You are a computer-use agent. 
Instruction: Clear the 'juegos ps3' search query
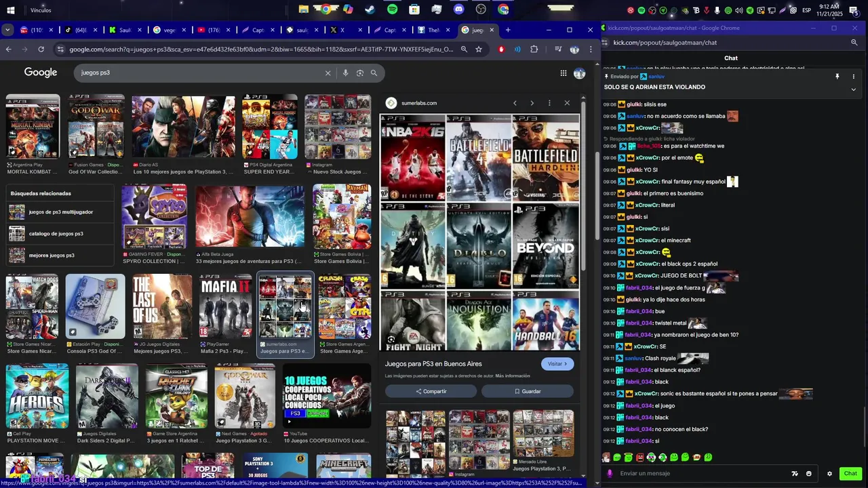tap(328, 73)
